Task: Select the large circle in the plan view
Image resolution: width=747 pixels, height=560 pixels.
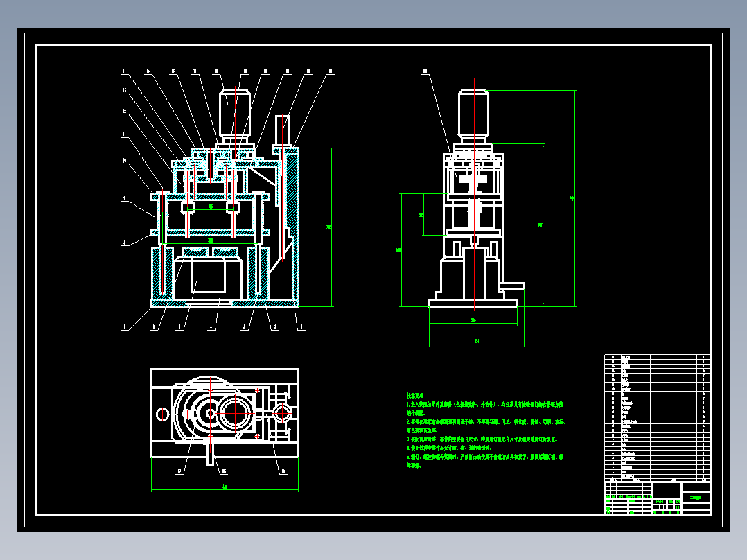Action: pos(234,414)
